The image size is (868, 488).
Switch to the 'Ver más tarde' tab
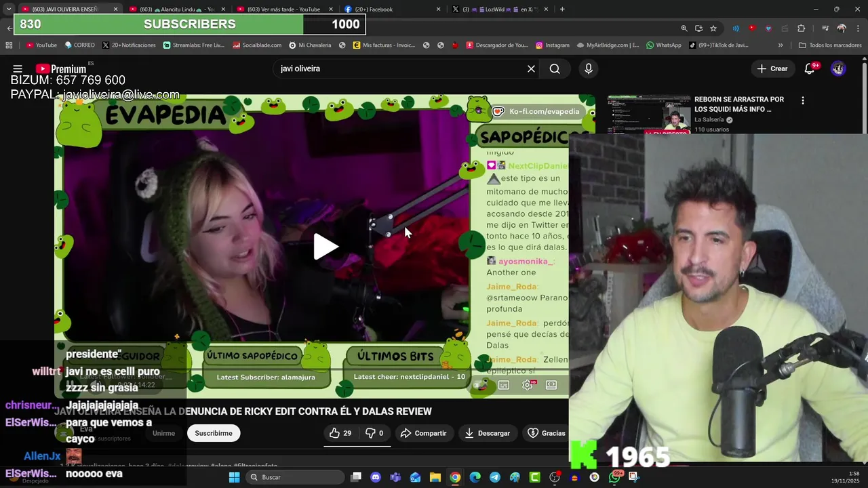[283, 9]
